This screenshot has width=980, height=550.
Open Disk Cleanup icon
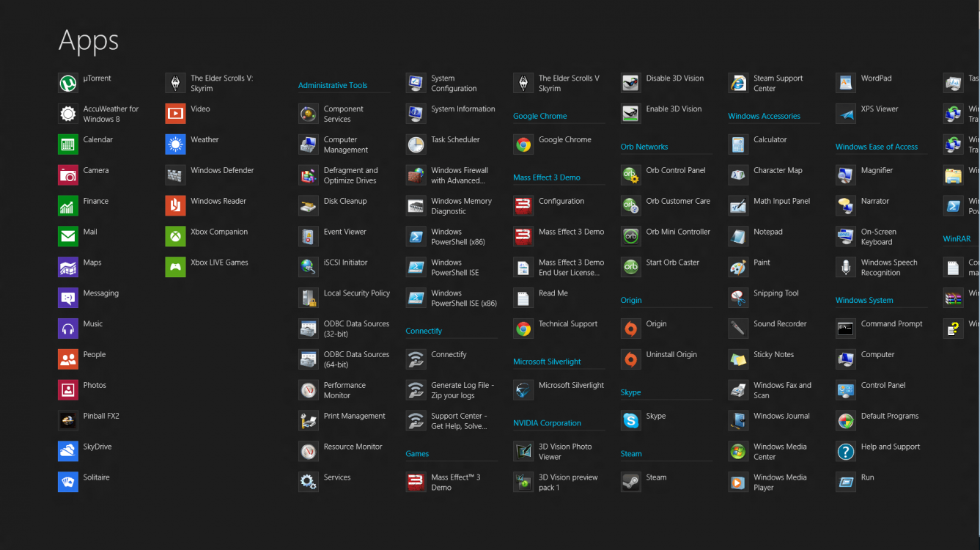click(x=309, y=206)
